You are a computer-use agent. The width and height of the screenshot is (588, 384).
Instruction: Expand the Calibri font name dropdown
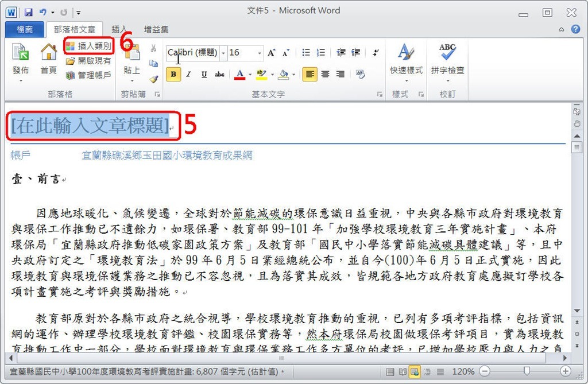coord(223,53)
